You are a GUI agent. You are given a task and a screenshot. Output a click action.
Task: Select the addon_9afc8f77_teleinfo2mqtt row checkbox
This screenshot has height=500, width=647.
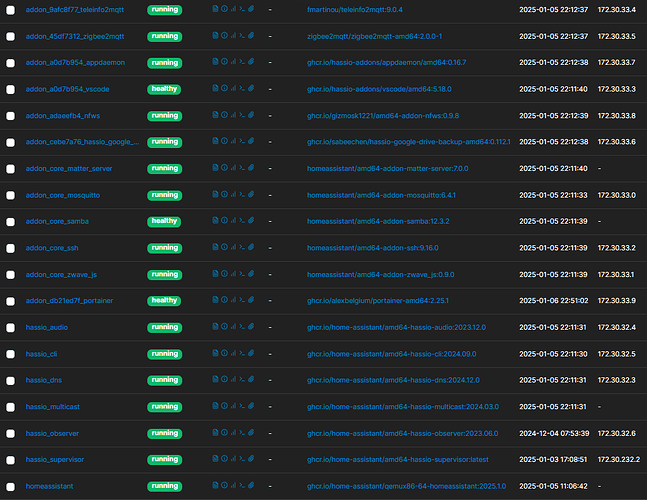coord(10,10)
